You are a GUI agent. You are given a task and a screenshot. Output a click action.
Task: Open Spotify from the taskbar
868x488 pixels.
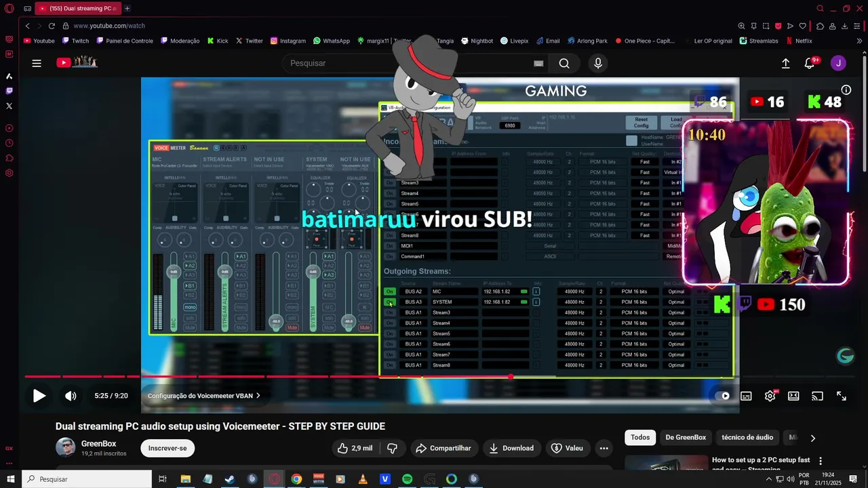(x=407, y=479)
